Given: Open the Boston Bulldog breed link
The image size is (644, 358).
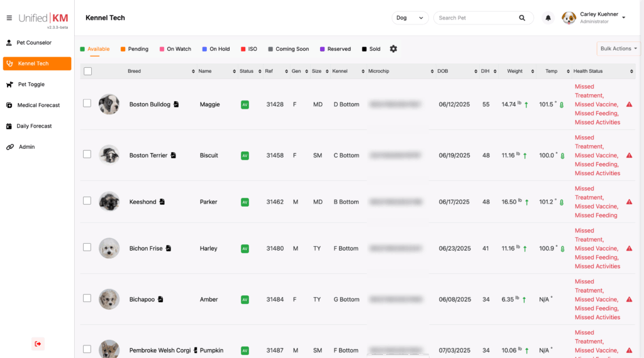Looking at the screenshot, I should tap(150, 104).
